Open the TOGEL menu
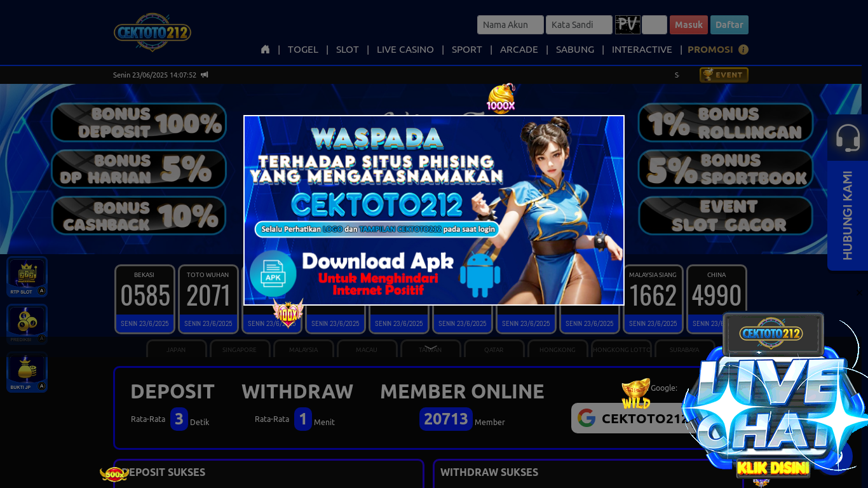The width and height of the screenshot is (868, 488). tap(303, 50)
